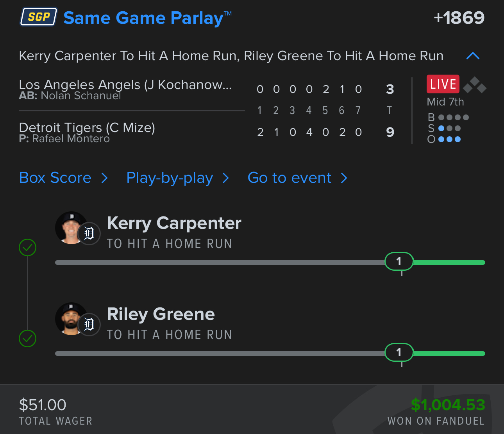The height and width of the screenshot is (434, 504).
Task: Click the Detroit Tigers total score 9
Action: [x=390, y=132]
